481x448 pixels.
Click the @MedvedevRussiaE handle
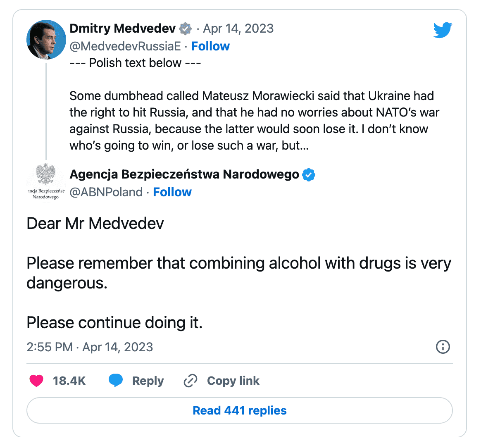tap(125, 46)
